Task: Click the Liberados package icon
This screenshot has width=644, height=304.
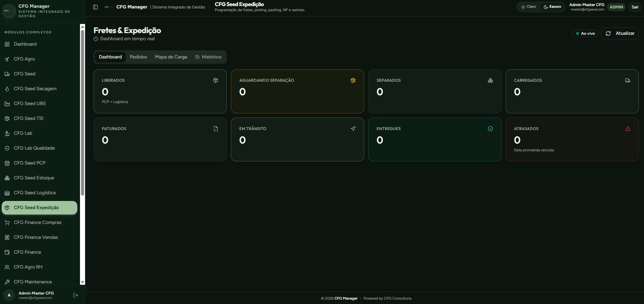Action: (x=216, y=80)
